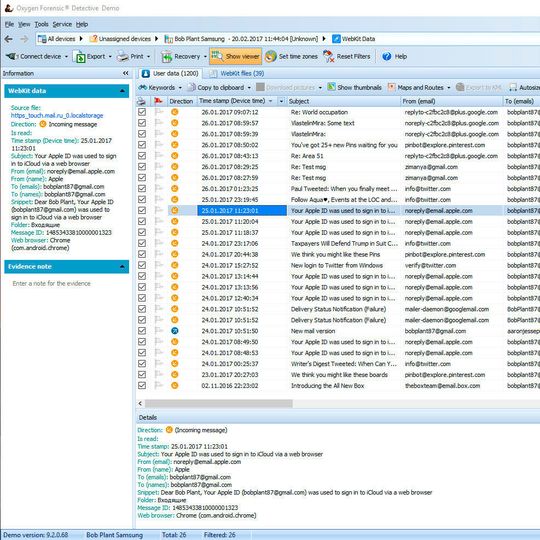Image resolution: width=540 pixels, height=540 pixels.
Task: Open the Keywords filter tool
Action: coord(157,87)
